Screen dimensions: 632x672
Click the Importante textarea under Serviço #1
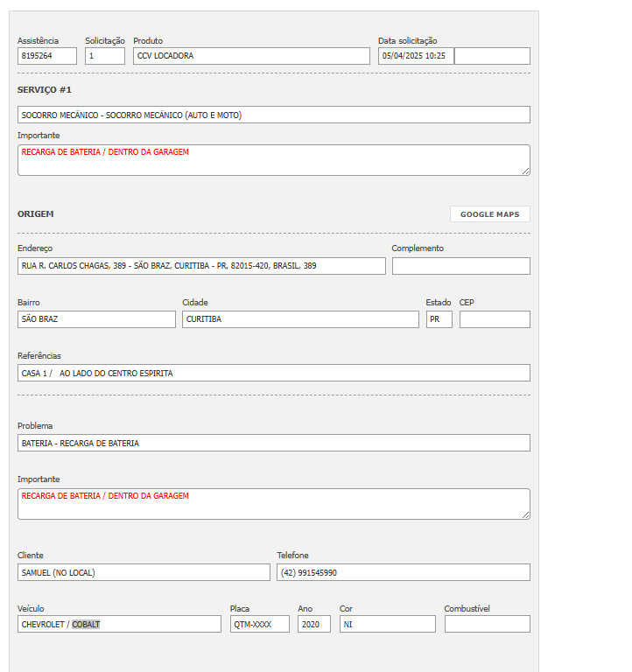273,160
